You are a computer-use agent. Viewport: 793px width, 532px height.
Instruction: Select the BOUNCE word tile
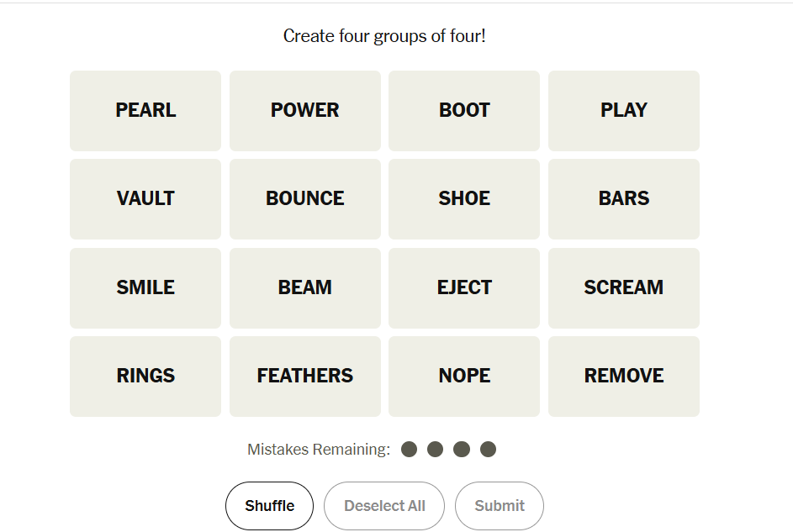point(304,199)
